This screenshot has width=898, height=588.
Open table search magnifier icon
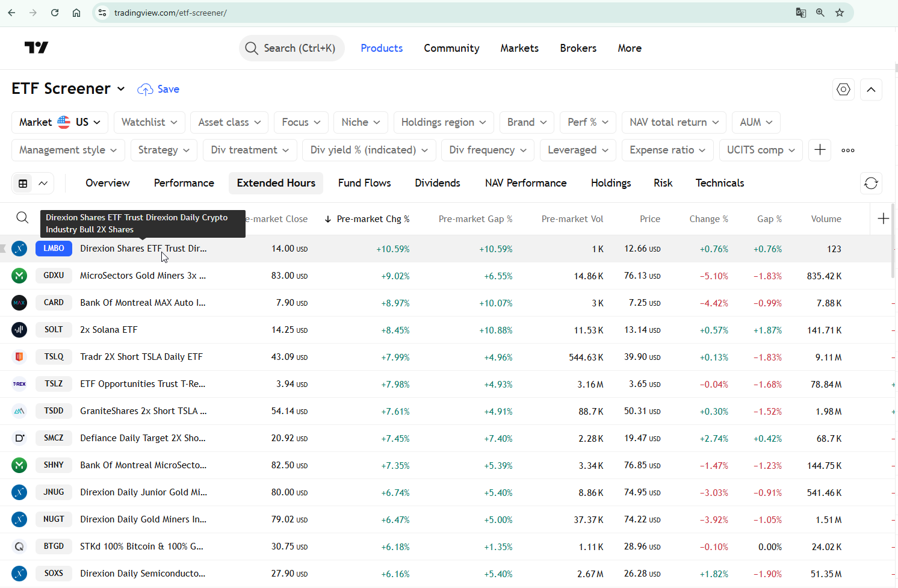[22, 218]
